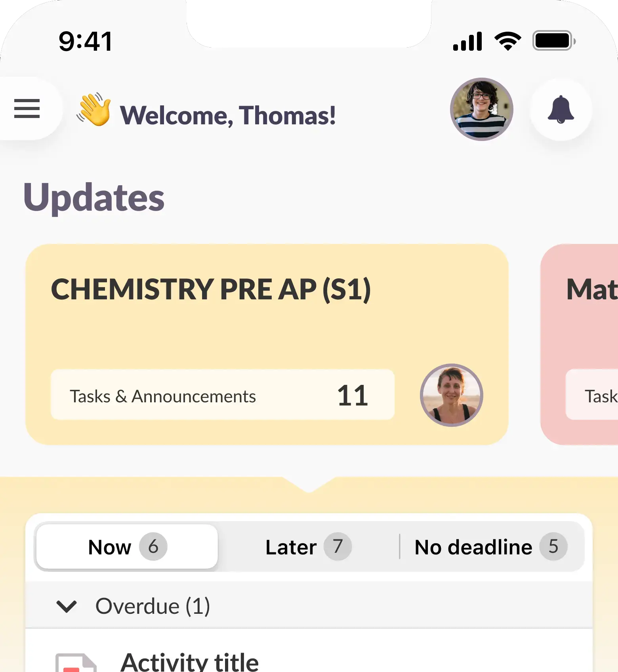Switch to the No deadline tab
The width and height of the screenshot is (618, 672).
point(490,547)
